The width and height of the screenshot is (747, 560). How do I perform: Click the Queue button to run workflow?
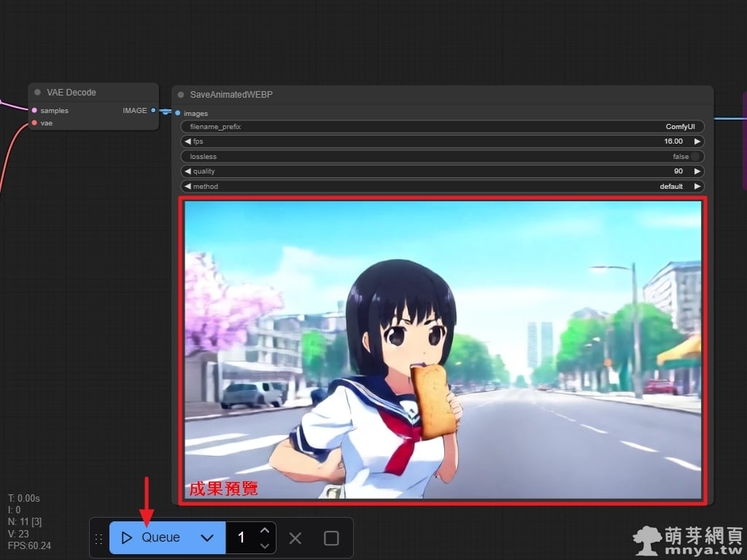coord(152,537)
